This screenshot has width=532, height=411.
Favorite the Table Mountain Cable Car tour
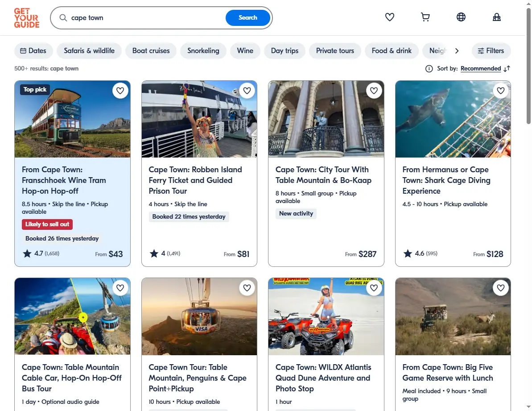point(120,288)
